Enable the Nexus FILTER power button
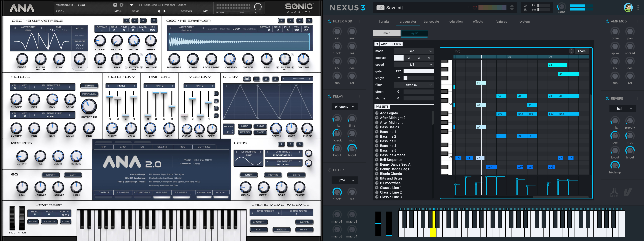The height and width of the screenshot is (241, 644). (330, 170)
